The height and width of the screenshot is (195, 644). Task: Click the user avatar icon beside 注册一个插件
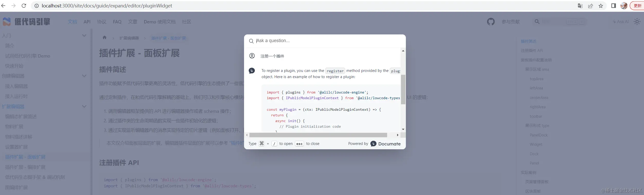pos(252,56)
